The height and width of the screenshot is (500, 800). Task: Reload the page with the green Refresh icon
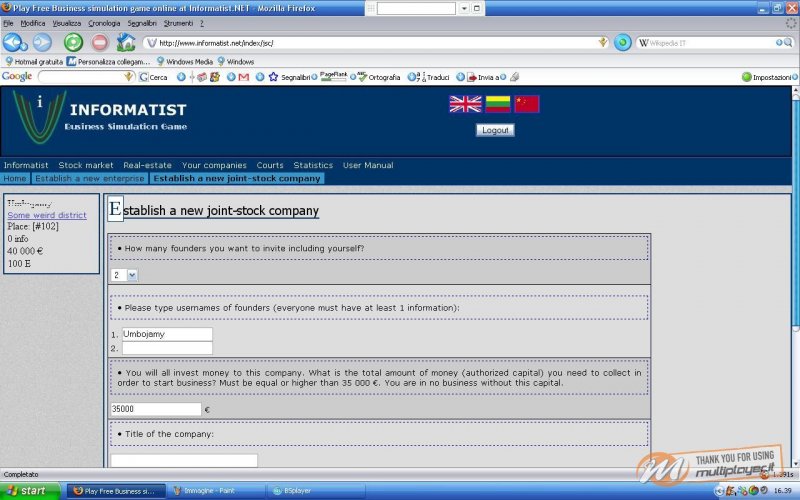tap(73, 42)
